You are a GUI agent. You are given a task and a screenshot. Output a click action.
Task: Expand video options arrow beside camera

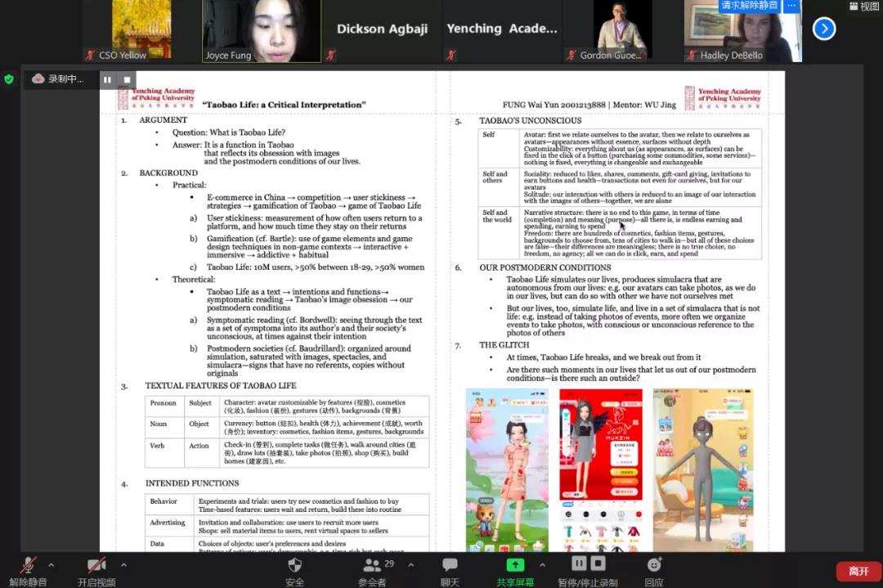[x=123, y=564]
